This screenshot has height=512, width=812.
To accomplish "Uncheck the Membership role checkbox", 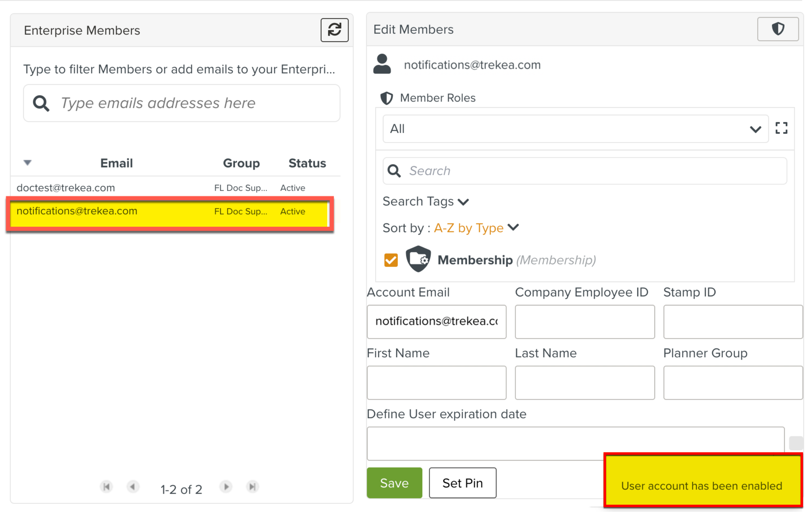I will coord(391,260).
